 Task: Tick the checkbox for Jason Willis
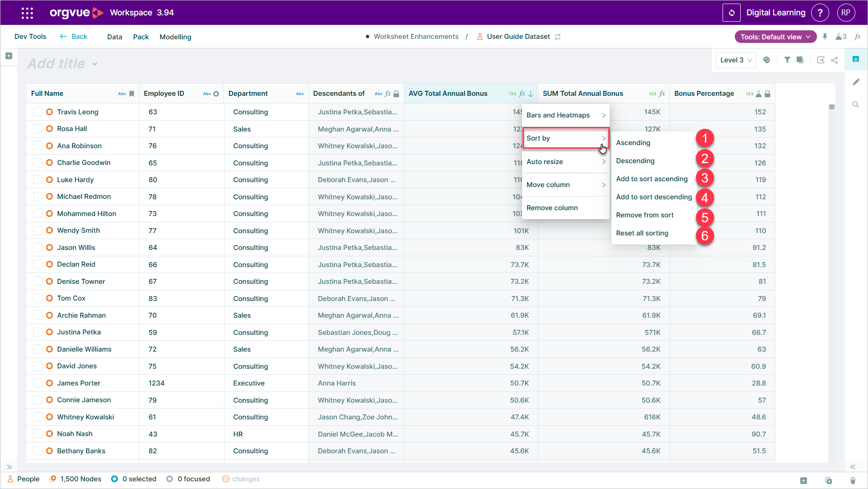pos(38,248)
